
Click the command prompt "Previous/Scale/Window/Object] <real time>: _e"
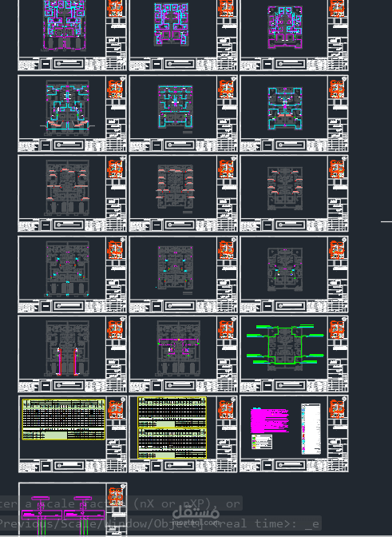160,523
